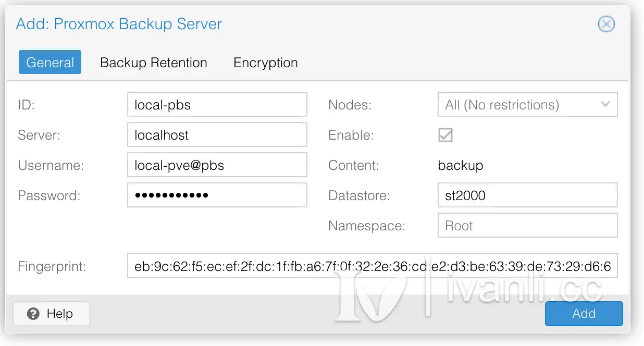Click the Help button text

(60, 314)
